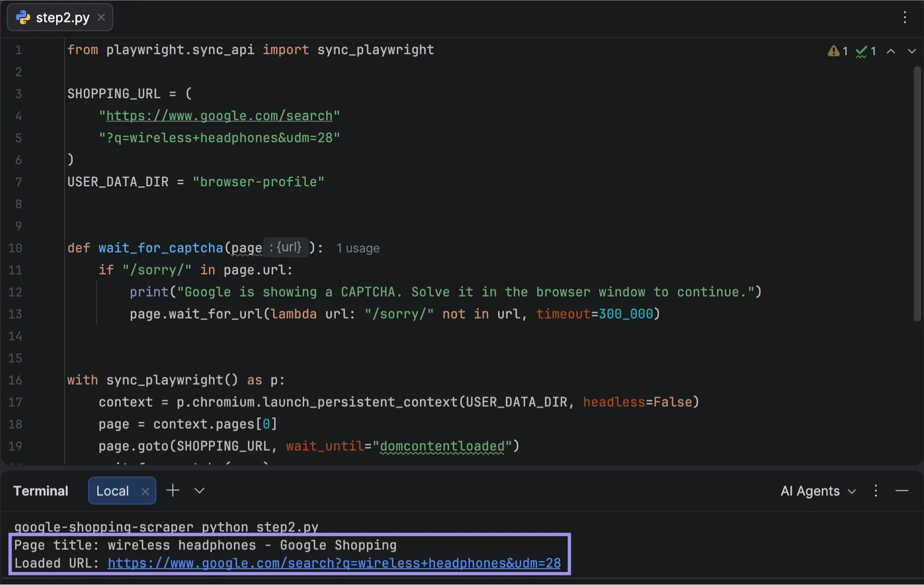Jump to next highlighted problem arrow
The image size is (924, 585).
pos(912,51)
